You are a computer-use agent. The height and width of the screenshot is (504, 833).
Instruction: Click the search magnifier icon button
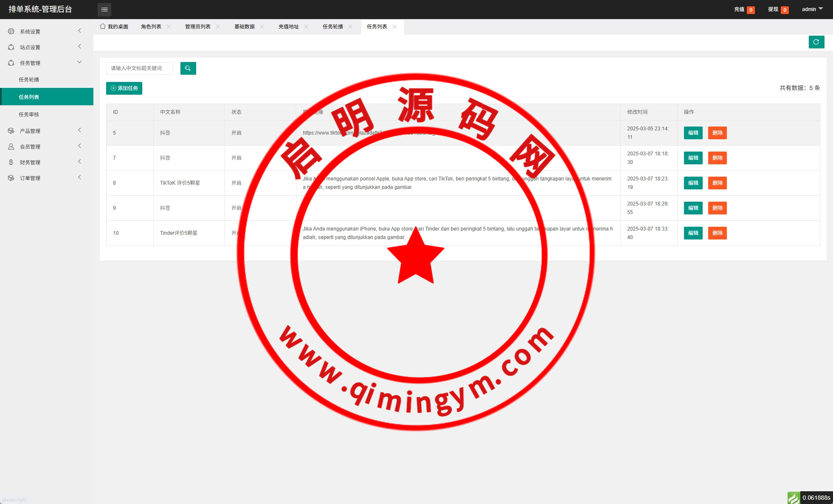188,68
